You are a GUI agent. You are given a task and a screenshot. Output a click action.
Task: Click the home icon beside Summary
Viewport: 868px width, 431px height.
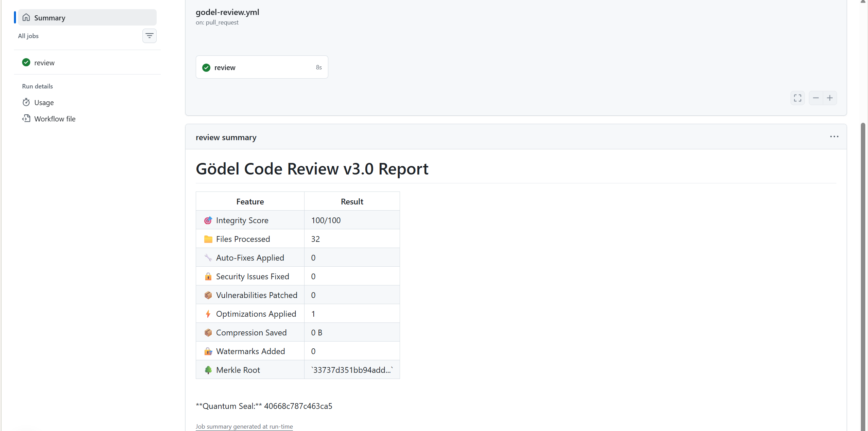[26, 17]
